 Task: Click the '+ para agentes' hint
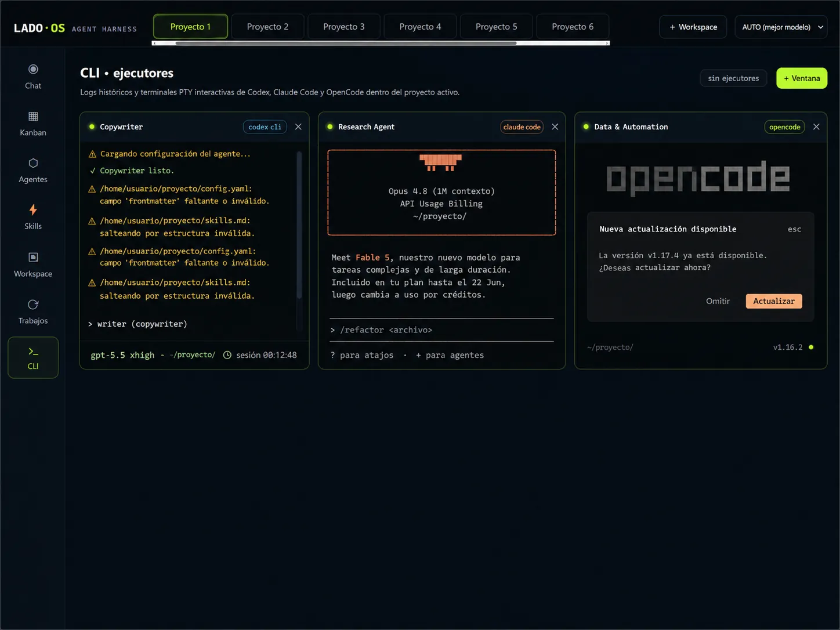coord(450,355)
